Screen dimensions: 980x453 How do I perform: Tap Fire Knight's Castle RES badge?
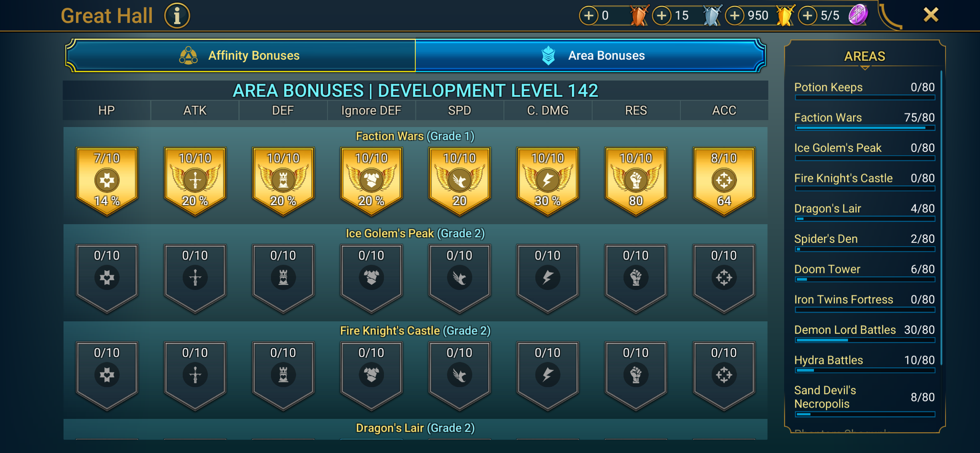tap(636, 375)
